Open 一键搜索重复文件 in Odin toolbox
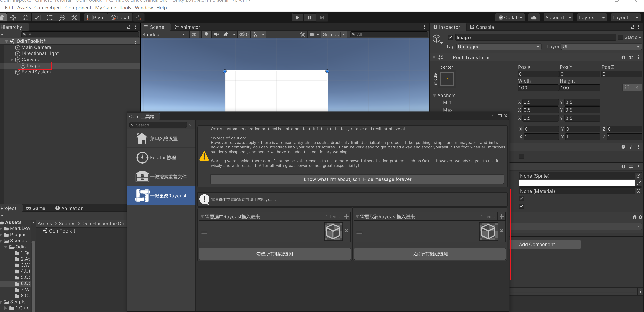This screenshot has height=312, width=644. pyautogui.click(x=161, y=177)
